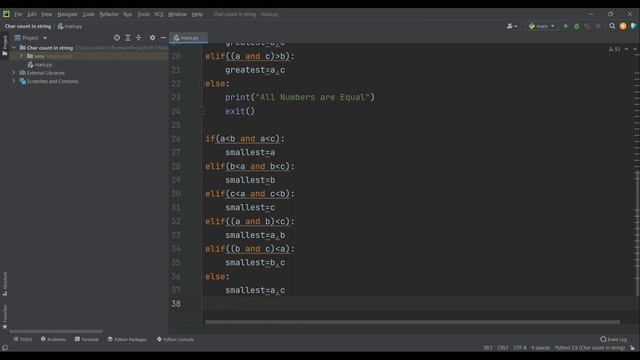Viewport: 640px width, 360px height.
Task: Open the Help menu
Action: click(197, 14)
